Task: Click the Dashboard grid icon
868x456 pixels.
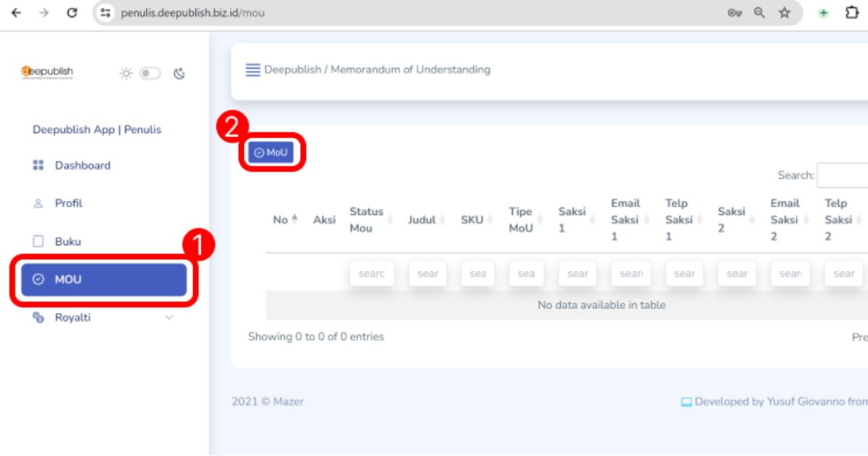Action: pyautogui.click(x=39, y=165)
